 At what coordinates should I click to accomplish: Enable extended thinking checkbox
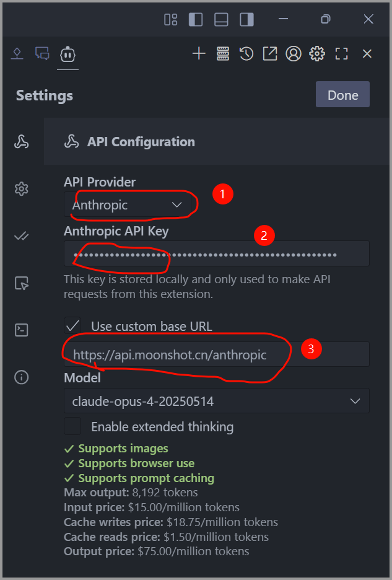72,426
